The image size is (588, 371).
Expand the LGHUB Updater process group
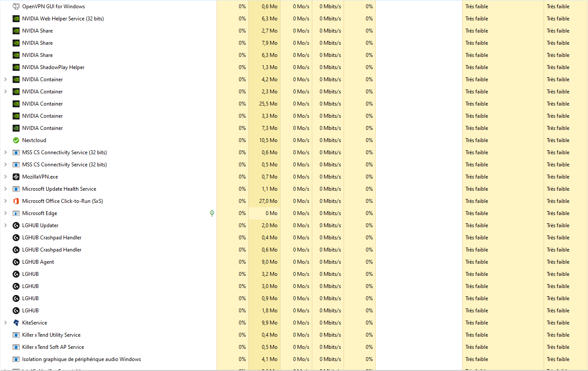coord(5,225)
